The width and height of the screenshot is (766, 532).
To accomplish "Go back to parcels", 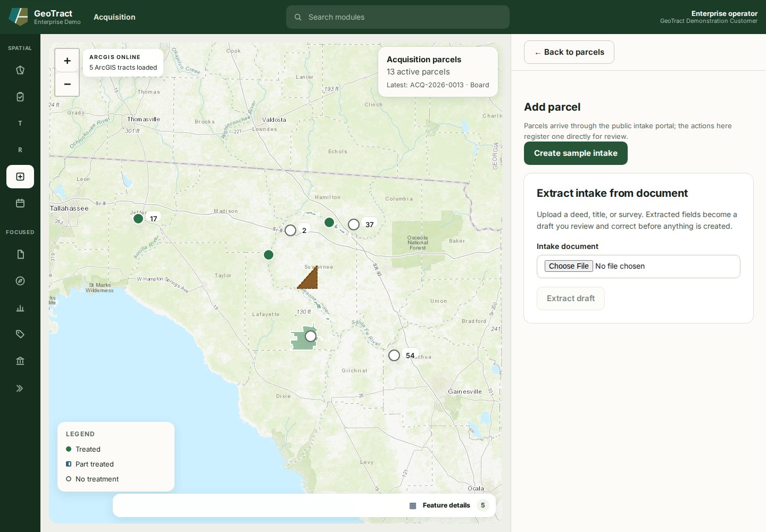I will [x=569, y=52].
